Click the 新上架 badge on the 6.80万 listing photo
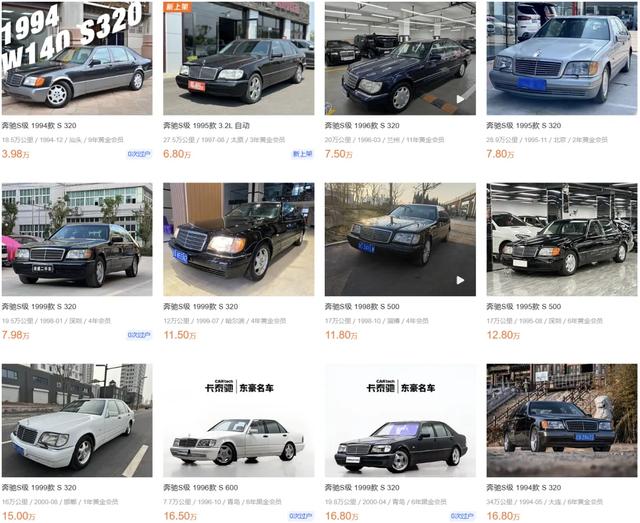This screenshot has width=640, height=523. pos(178,7)
